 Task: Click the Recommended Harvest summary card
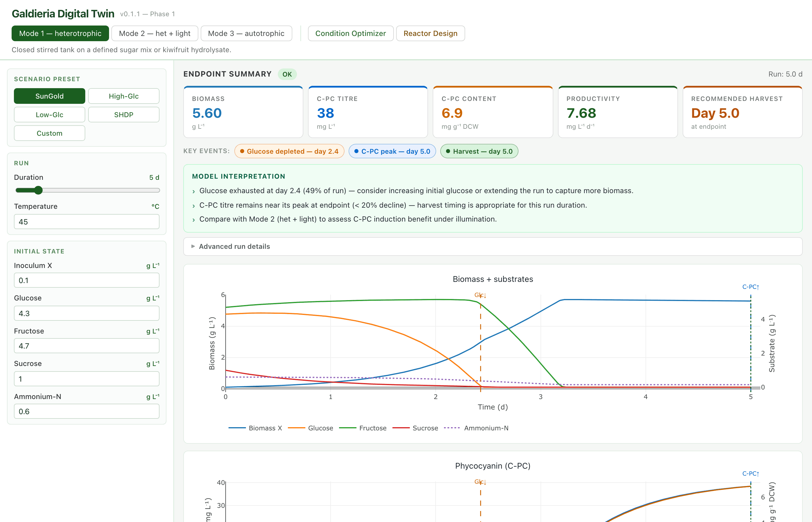[x=742, y=112]
